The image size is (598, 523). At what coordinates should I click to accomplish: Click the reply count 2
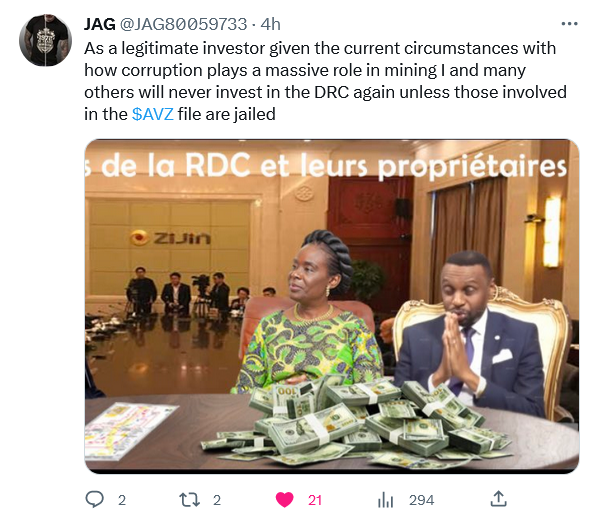point(122,500)
